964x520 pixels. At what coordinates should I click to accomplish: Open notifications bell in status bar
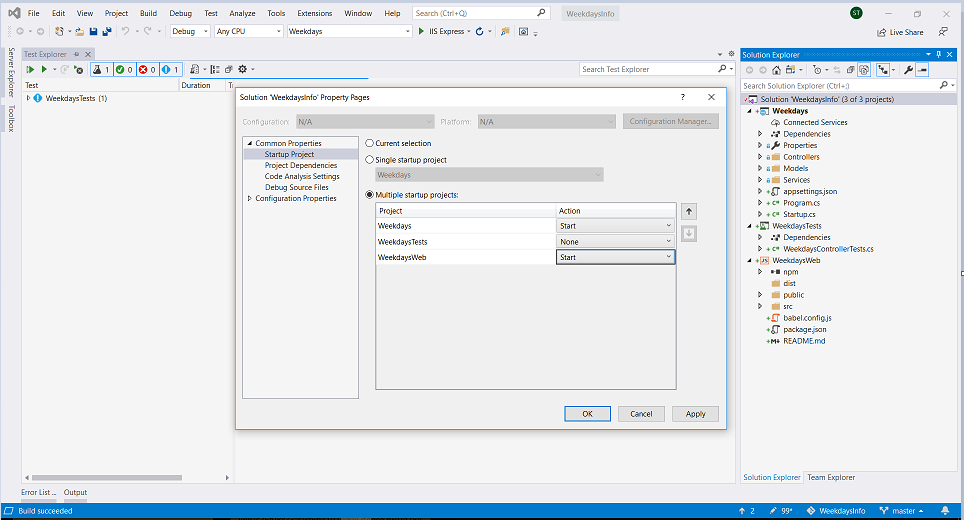[x=945, y=511]
